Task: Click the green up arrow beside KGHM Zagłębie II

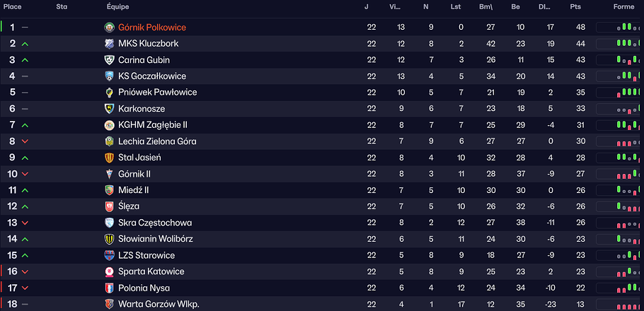Action: [x=25, y=125]
